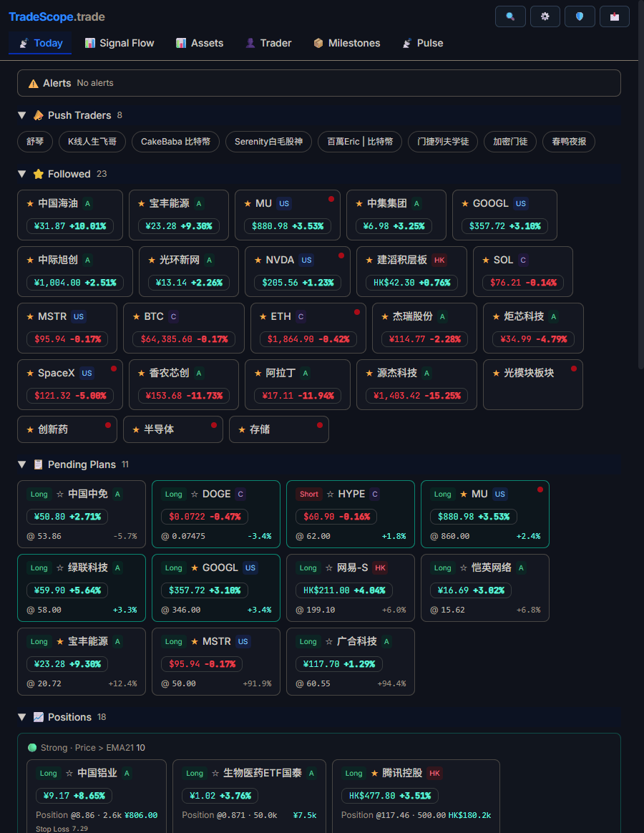This screenshot has height=833, width=644.
Task: Select the CakeBaba 比特幣 trader chip
Action: click(176, 141)
